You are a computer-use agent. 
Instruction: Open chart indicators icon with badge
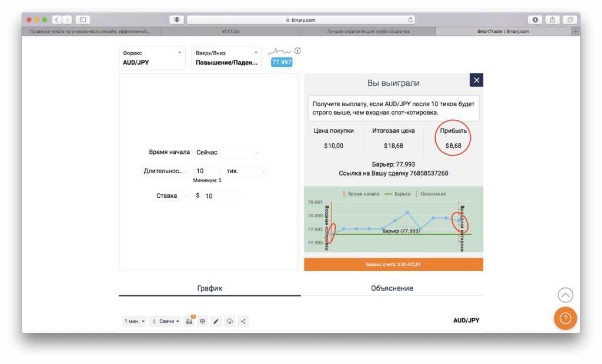tap(189, 321)
